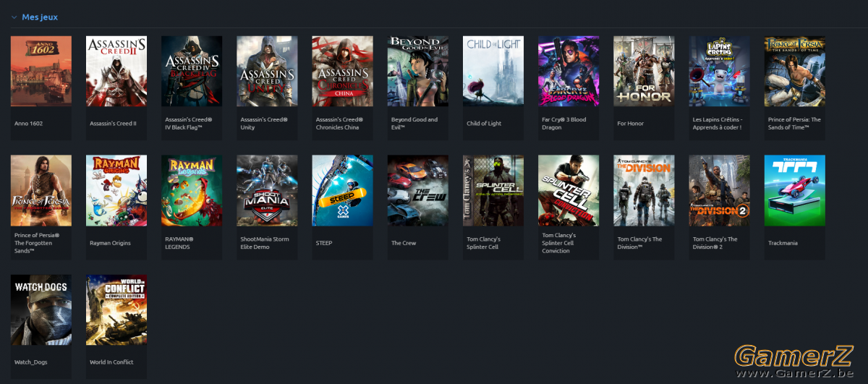Click the "Rayman Origins" title text
This screenshot has width=868, height=384.
click(110, 243)
